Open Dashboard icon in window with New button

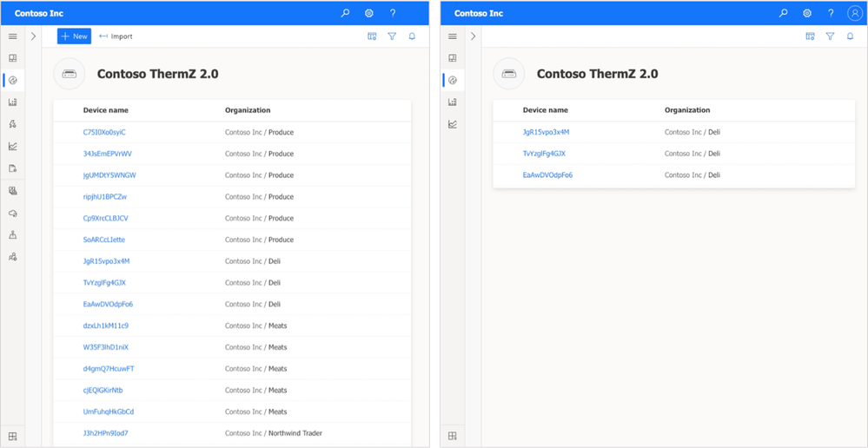point(13,57)
